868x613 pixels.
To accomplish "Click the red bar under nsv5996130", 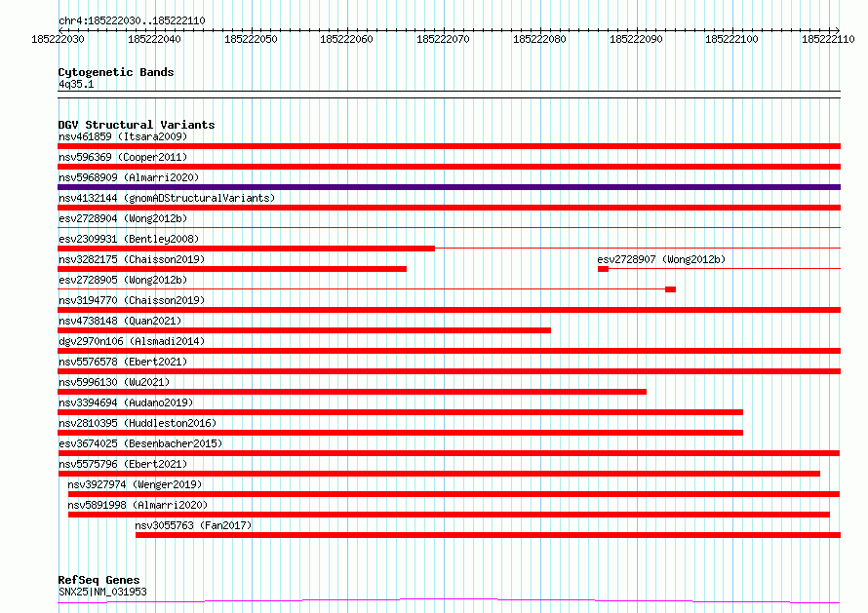I will pos(352,392).
